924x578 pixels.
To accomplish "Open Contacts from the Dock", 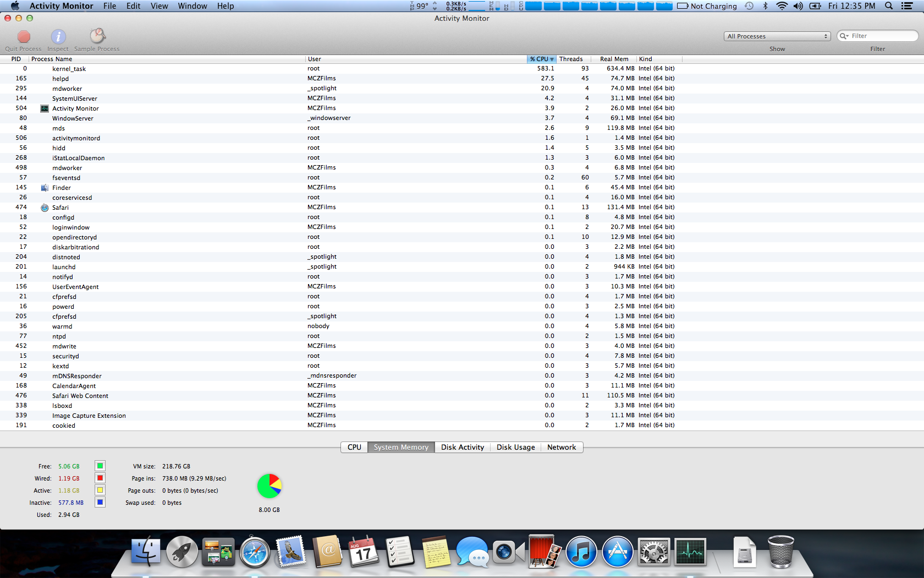I will (328, 552).
